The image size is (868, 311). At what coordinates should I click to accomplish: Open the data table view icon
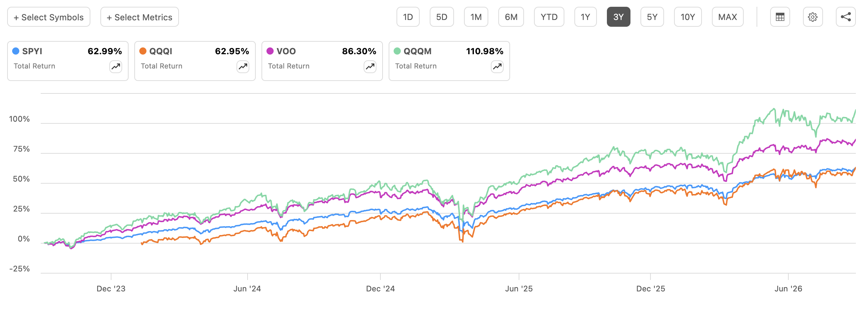pos(780,17)
